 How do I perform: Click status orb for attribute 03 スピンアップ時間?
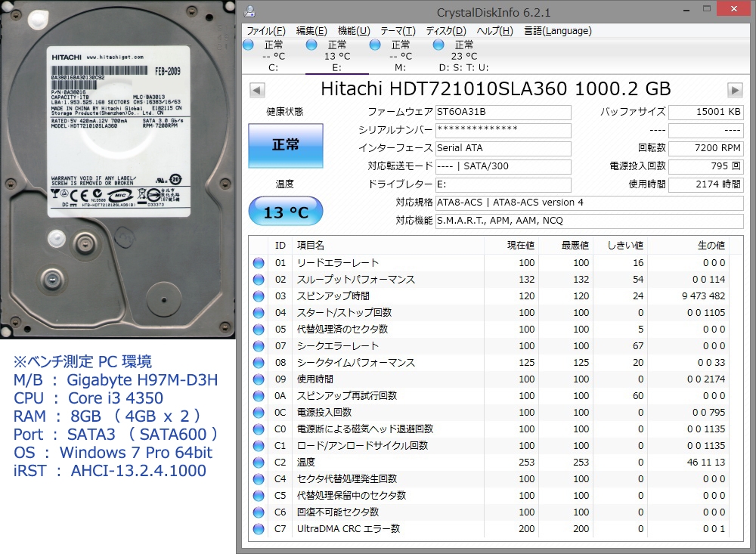pyautogui.click(x=259, y=296)
